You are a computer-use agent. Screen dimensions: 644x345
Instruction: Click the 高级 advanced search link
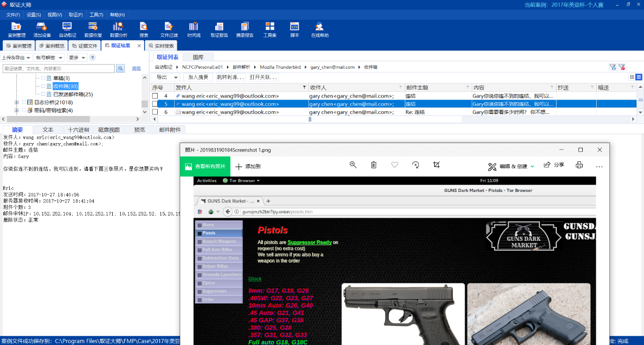coord(136,69)
